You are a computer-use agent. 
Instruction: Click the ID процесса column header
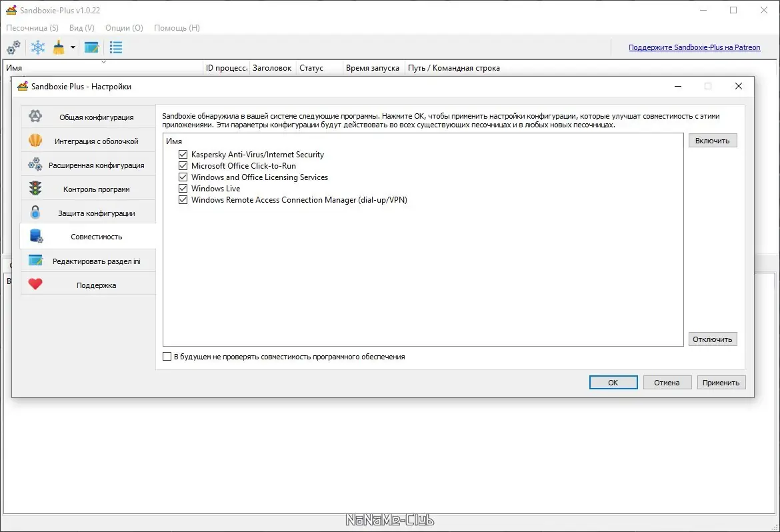227,68
